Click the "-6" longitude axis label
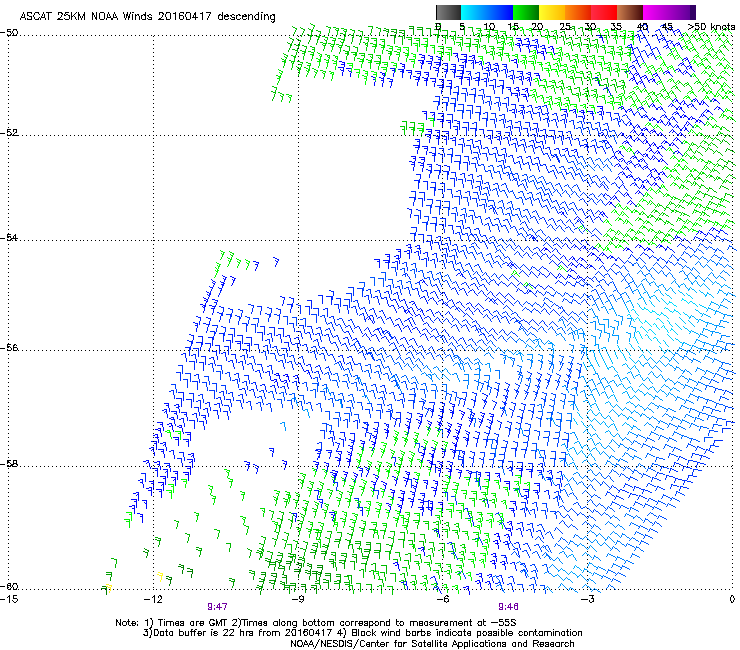The height and width of the screenshot is (650, 740). coord(443,599)
